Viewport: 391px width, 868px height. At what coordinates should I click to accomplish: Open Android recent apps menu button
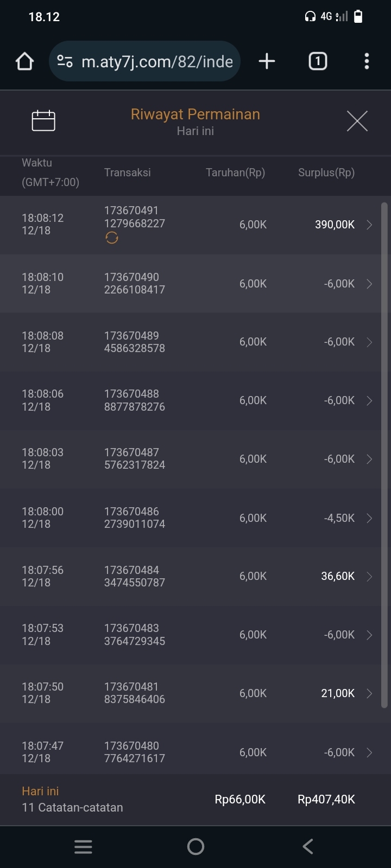point(83,846)
